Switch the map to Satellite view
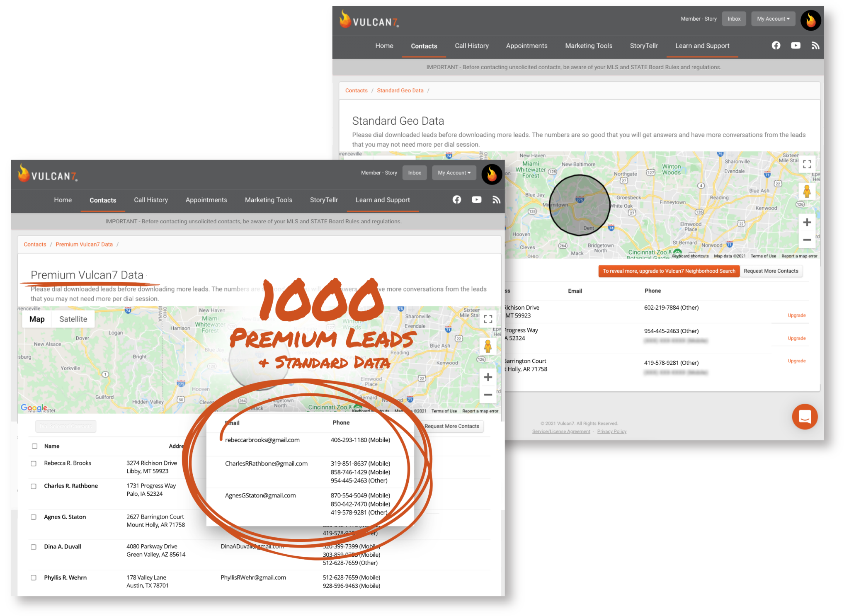This screenshot has width=849, height=616. point(73,319)
